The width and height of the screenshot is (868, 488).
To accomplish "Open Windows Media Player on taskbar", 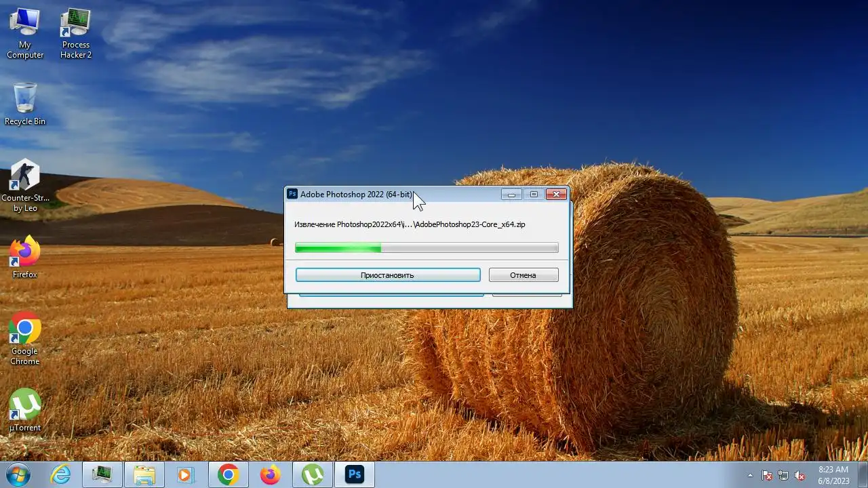I will point(185,475).
